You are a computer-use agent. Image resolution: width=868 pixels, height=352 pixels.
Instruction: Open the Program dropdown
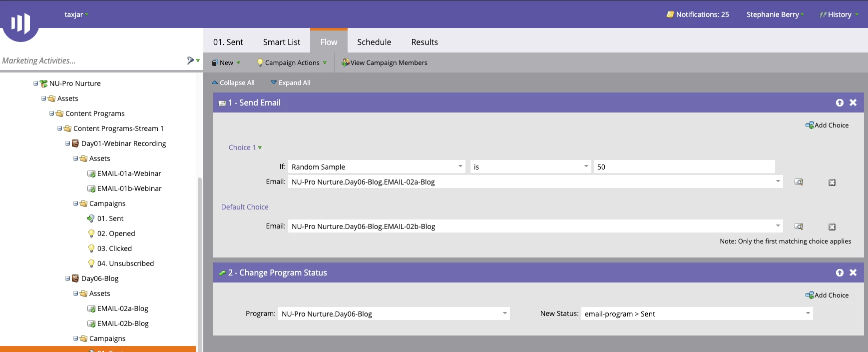click(504, 313)
